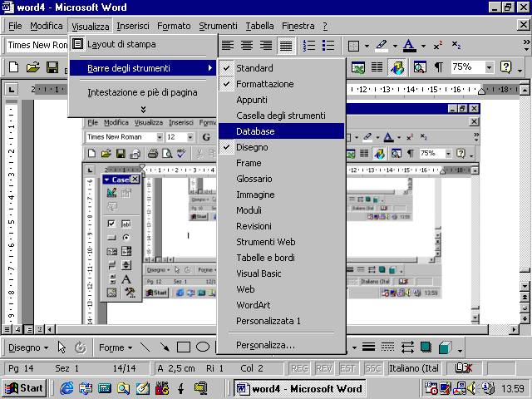Click the 3D effect icon
This screenshot has height=399, width=532.
pyautogui.click(x=445, y=347)
